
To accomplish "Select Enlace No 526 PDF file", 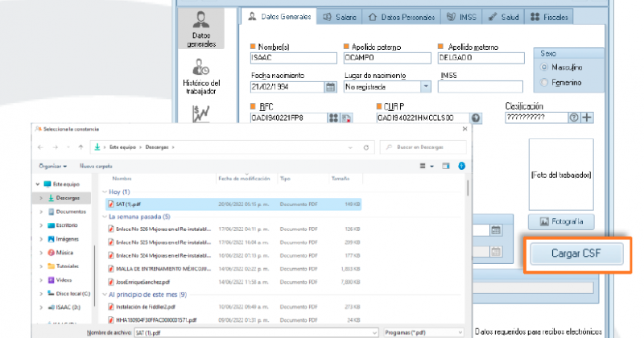I will tap(233, 229).
